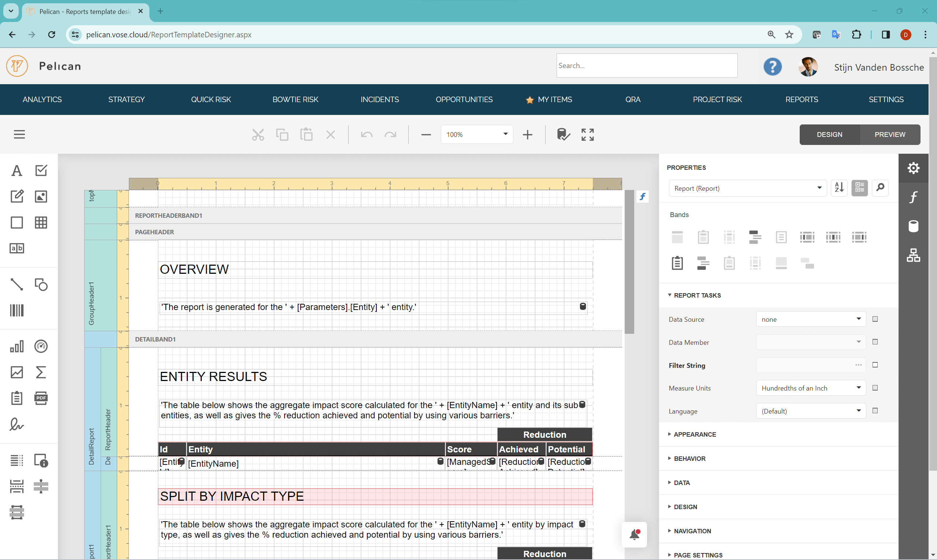Enable the checkbox beside Measure Units

click(x=875, y=388)
